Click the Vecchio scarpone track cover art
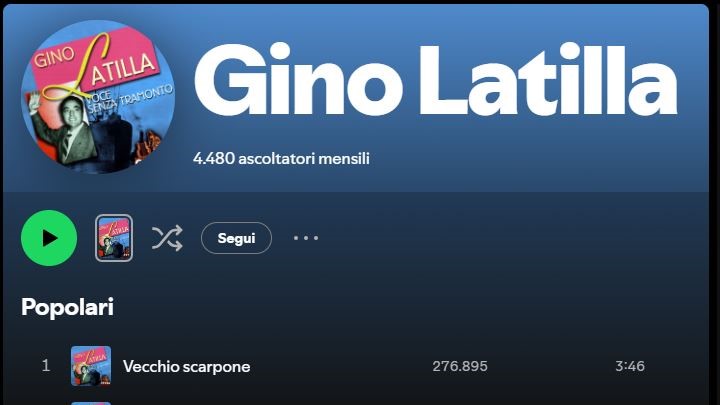720x405 pixels. point(91,366)
